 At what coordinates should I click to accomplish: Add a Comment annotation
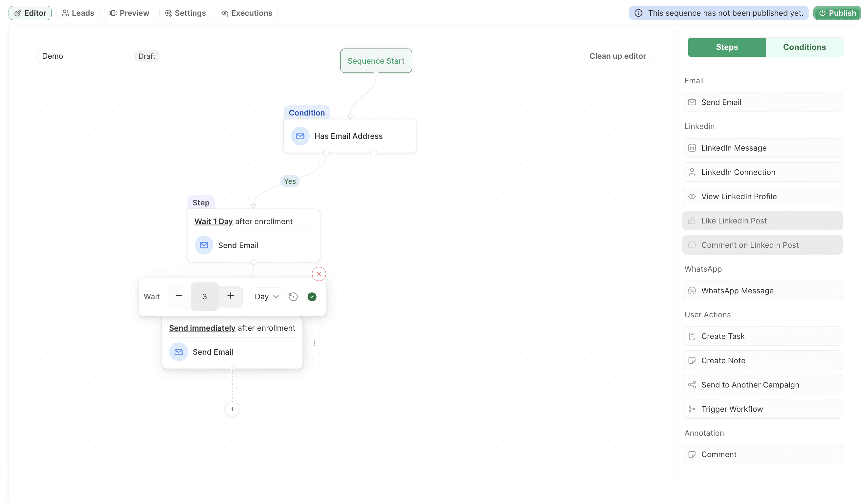click(x=762, y=454)
